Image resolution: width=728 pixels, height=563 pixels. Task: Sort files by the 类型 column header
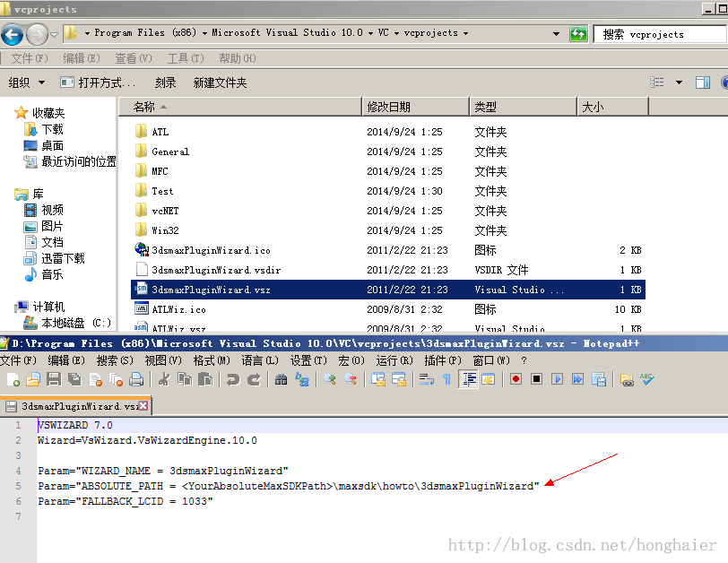click(x=523, y=107)
